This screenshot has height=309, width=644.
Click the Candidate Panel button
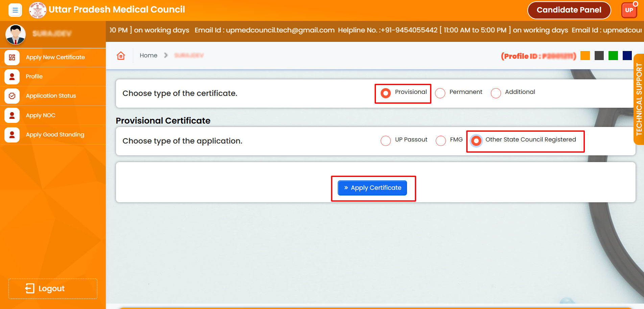pos(569,10)
